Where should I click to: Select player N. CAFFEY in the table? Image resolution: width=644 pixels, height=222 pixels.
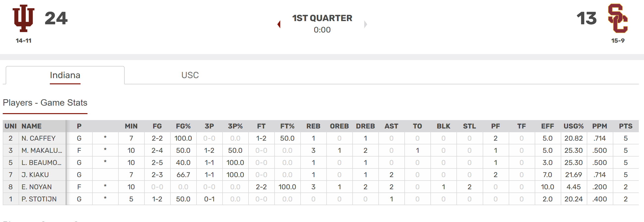pyautogui.click(x=38, y=138)
